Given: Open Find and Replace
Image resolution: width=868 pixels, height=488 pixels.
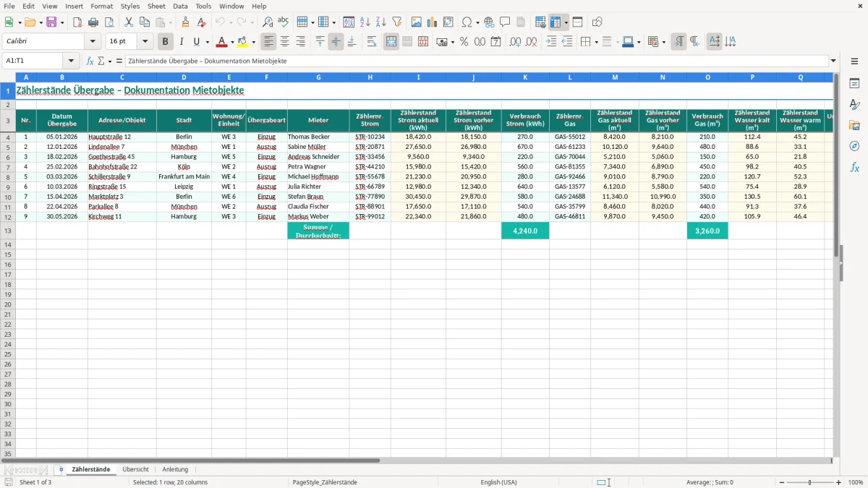Looking at the screenshot, I should (x=268, y=22).
